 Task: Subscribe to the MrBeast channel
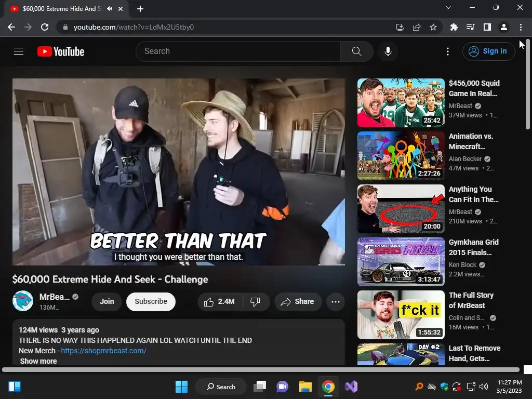point(151,301)
